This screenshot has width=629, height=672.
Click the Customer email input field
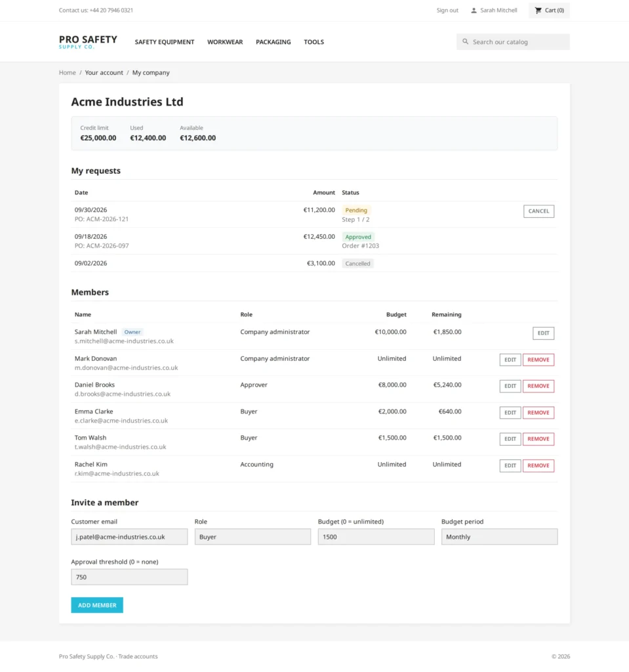point(129,537)
